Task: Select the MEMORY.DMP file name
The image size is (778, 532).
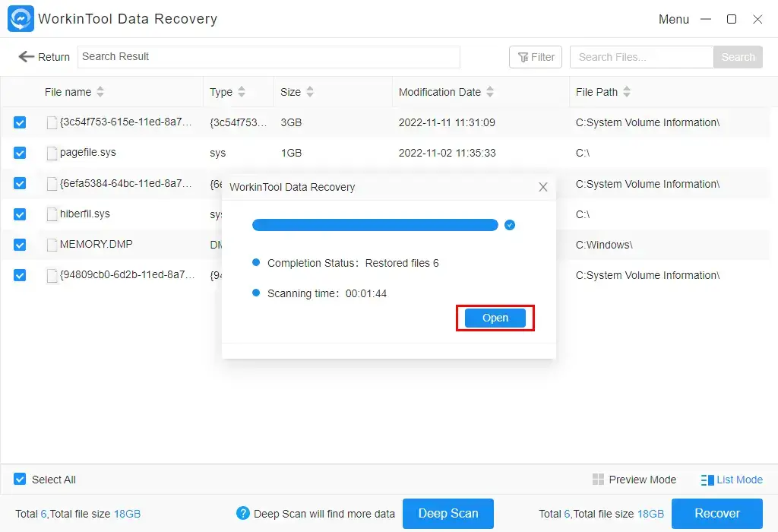Action: click(96, 244)
